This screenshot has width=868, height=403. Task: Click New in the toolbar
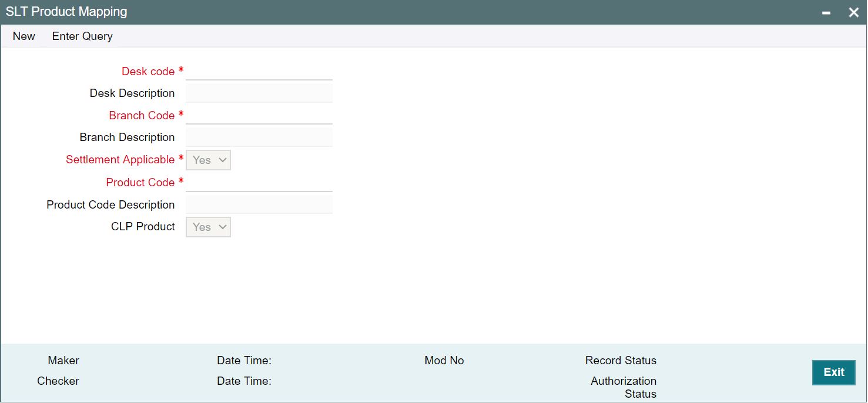(24, 36)
